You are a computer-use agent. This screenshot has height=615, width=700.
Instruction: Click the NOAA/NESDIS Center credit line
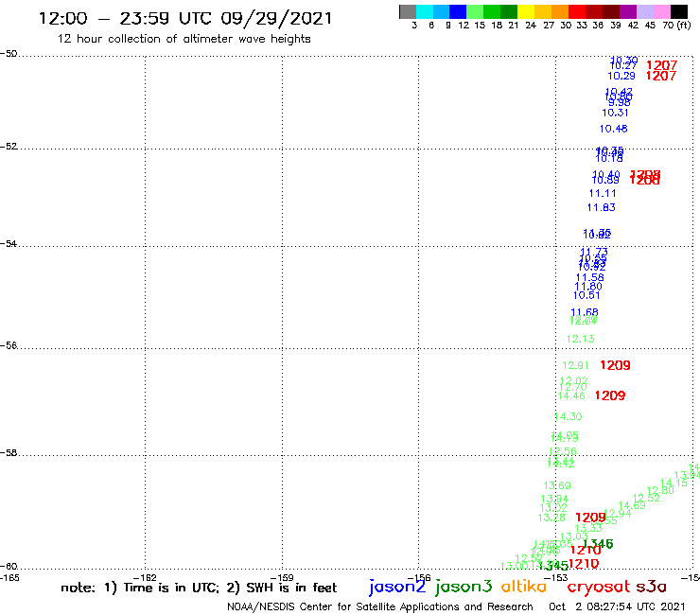point(380,606)
